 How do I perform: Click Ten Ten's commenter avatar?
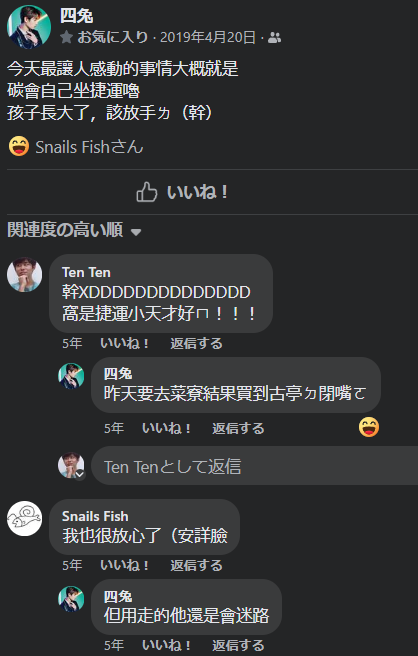25,274
